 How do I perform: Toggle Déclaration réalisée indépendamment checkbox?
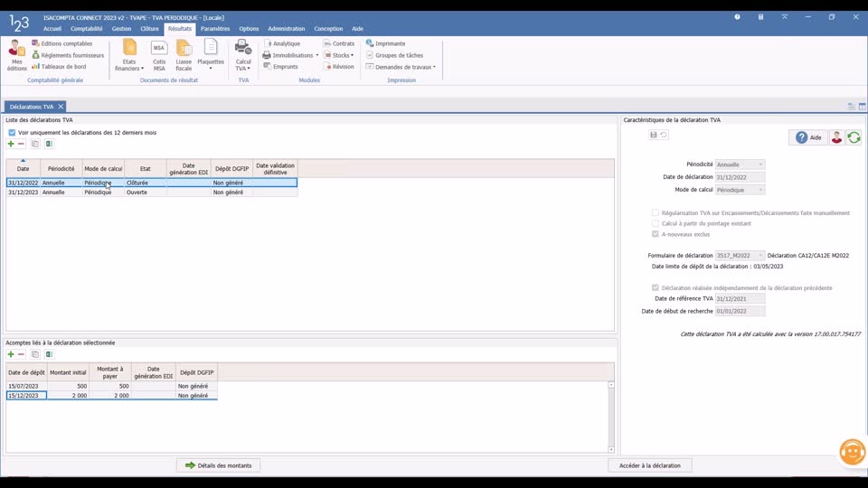click(656, 287)
